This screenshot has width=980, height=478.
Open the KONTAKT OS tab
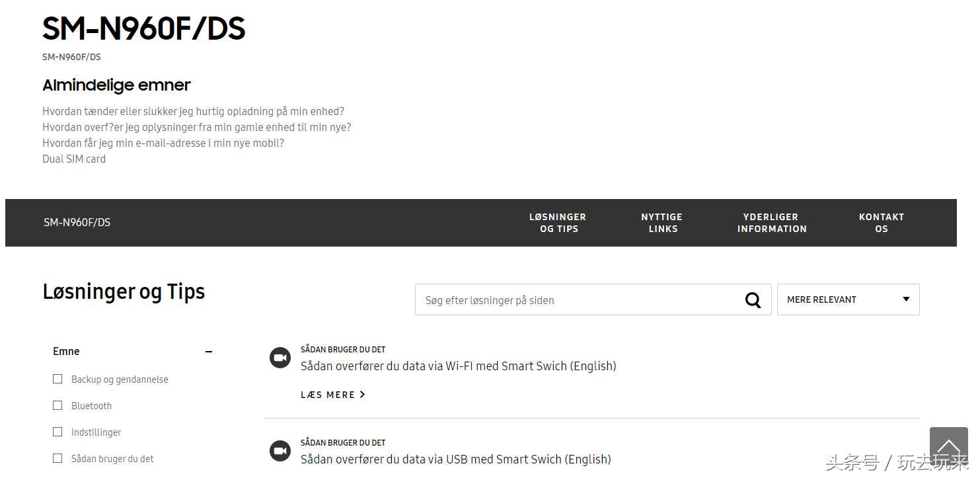click(x=882, y=223)
